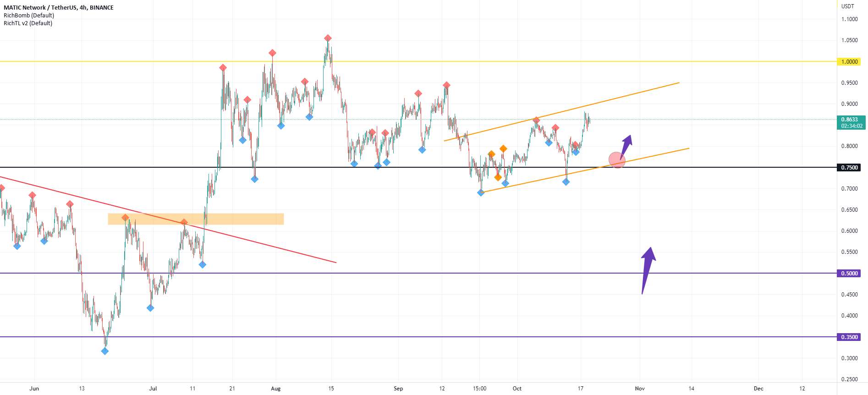Click the purple 0.3500 price level label
This screenshot has height=395, width=868.
pyautogui.click(x=849, y=337)
